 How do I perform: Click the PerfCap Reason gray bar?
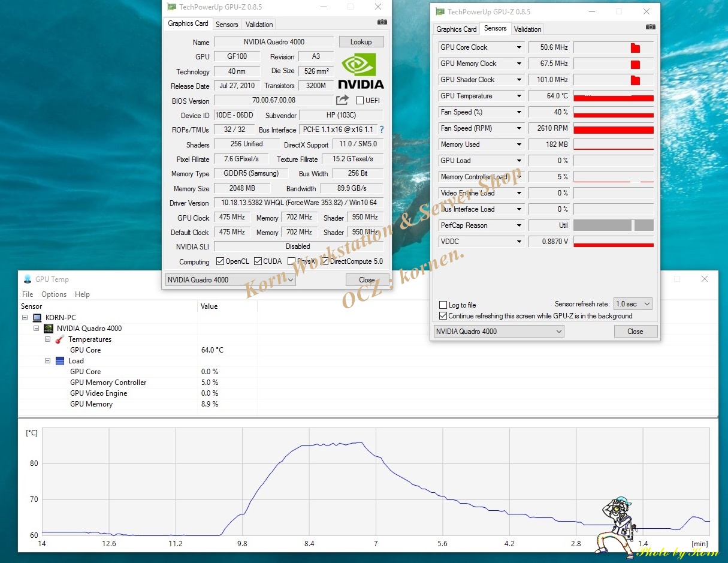(614, 225)
